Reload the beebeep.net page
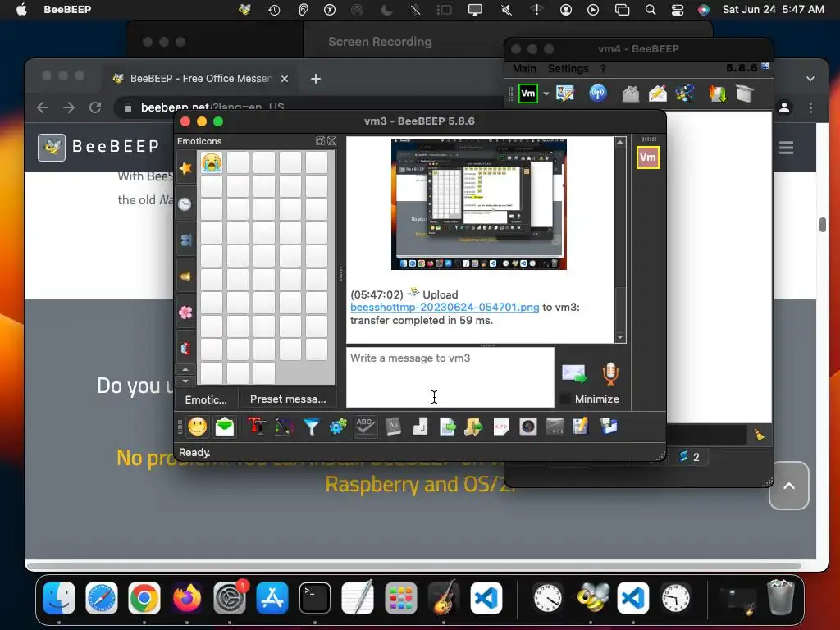The height and width of the screenshot is (630, 840). pos(95,107)
